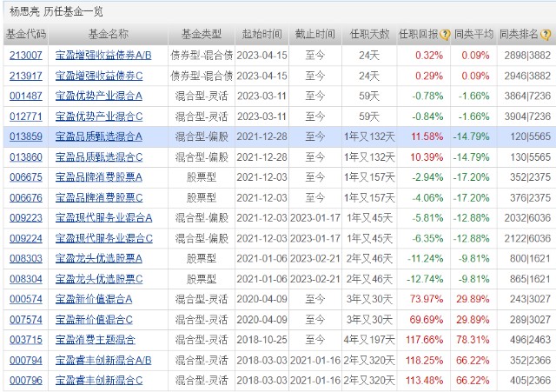Click the 起始时间 column header
The width and height of the screenshot is (556, 392).
[x=262, y=35]
